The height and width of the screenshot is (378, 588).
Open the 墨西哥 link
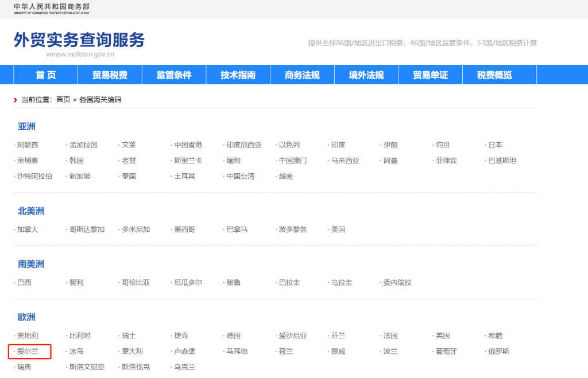(184, 229)
